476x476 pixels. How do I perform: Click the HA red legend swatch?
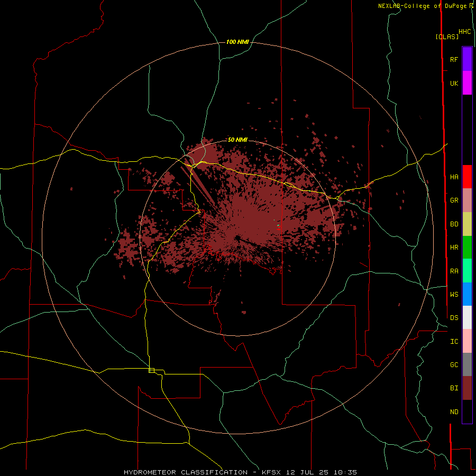(467, 177)
